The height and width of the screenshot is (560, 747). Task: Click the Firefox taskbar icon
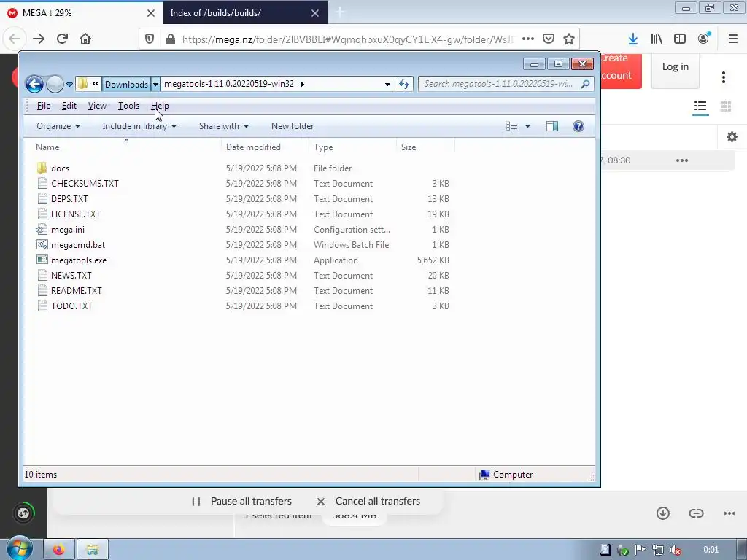pyautogui.click(x=59, y=550)
